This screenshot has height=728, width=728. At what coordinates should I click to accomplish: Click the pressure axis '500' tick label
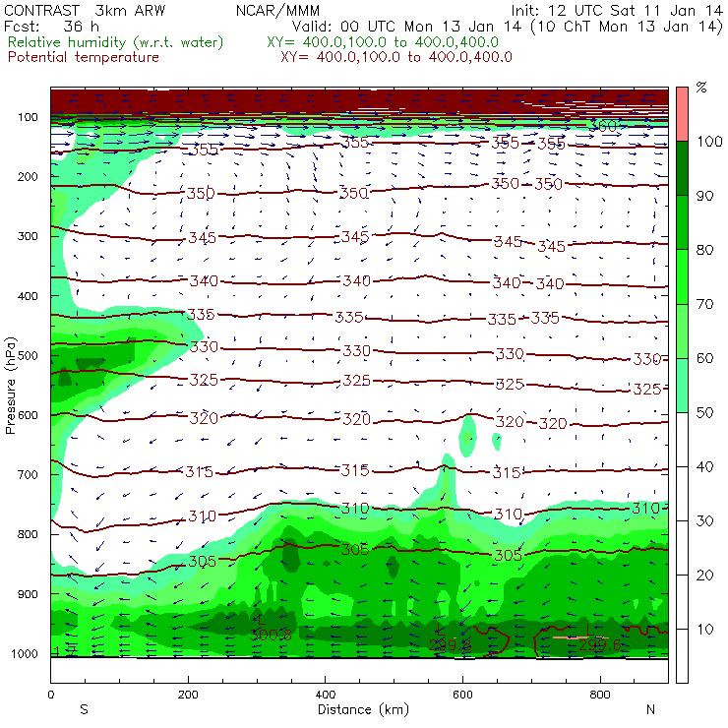coord(29,356)
